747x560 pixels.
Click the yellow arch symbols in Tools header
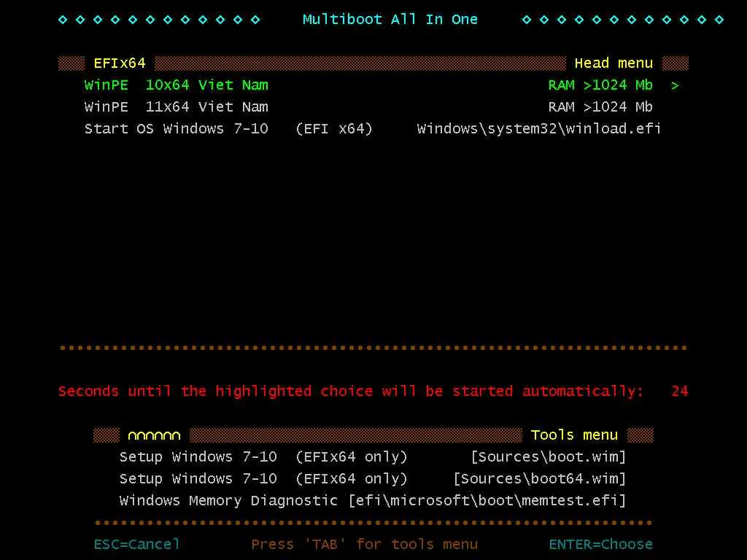[x=154, y=436]
